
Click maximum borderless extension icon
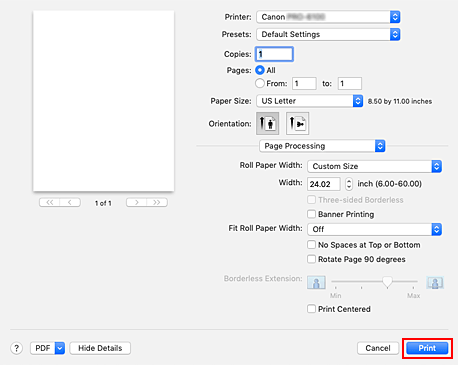pos(435,283)
